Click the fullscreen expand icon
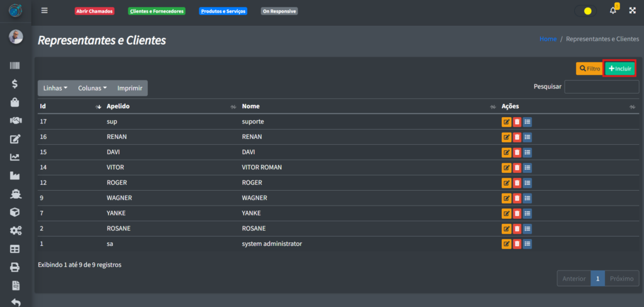This screenshot has height=307, width=644. [x=632, y=11]
